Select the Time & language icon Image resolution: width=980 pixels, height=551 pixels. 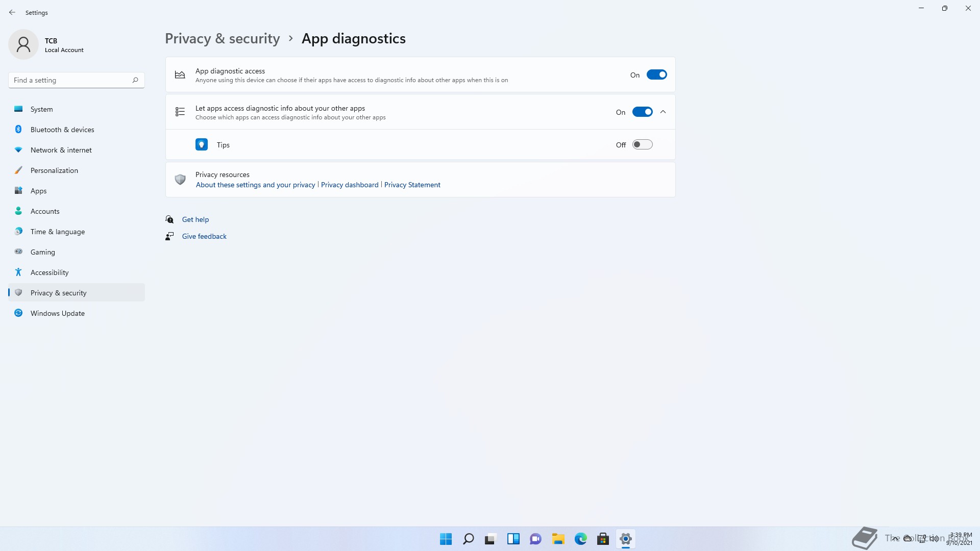pos(18,231)
